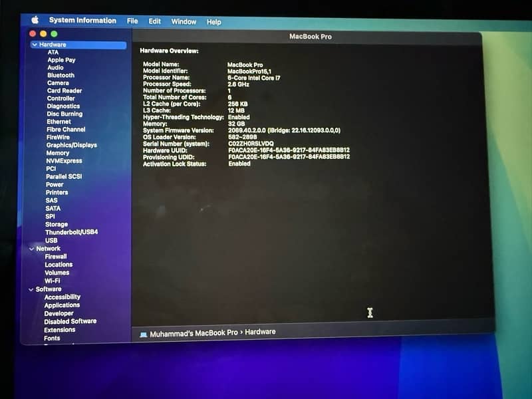Select Accessibility in the sidebar
This screenshot has width=532, height=399.
click(x=63, y=297)
